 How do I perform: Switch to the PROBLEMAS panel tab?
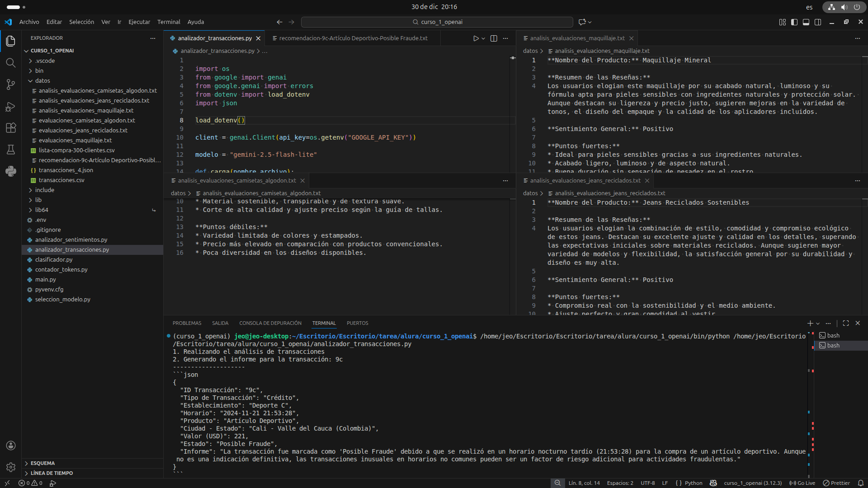pos(187,323)
